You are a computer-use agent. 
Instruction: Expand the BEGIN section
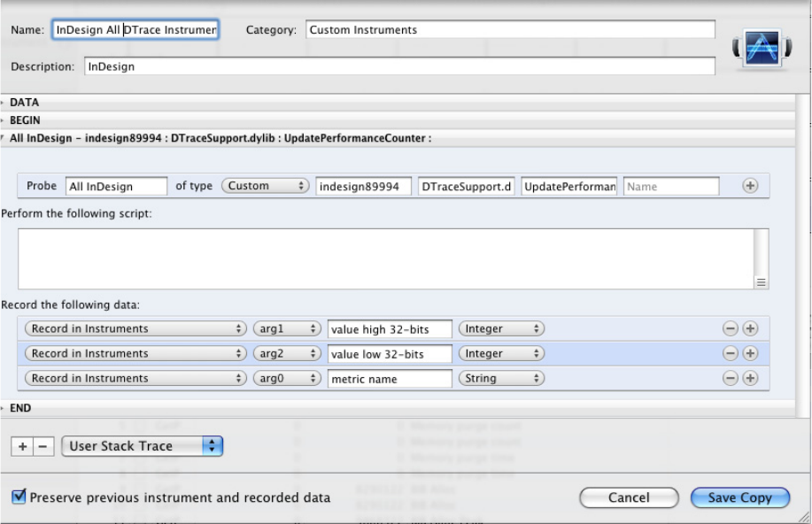(3, 120)
